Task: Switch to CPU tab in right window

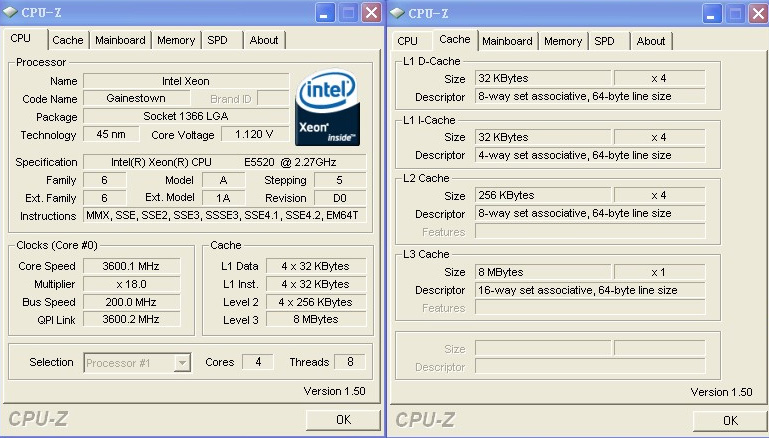Action: [x=408, y=41]
